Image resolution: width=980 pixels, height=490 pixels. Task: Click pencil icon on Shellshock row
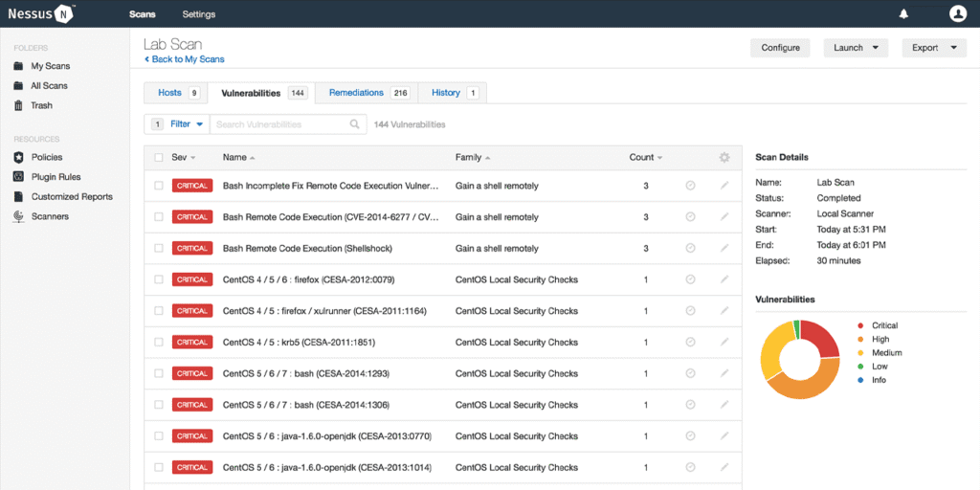(724, 248)
